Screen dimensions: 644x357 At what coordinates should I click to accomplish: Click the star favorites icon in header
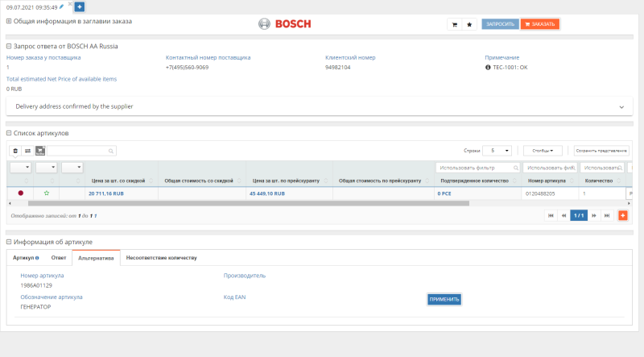[x=469, y=24]
